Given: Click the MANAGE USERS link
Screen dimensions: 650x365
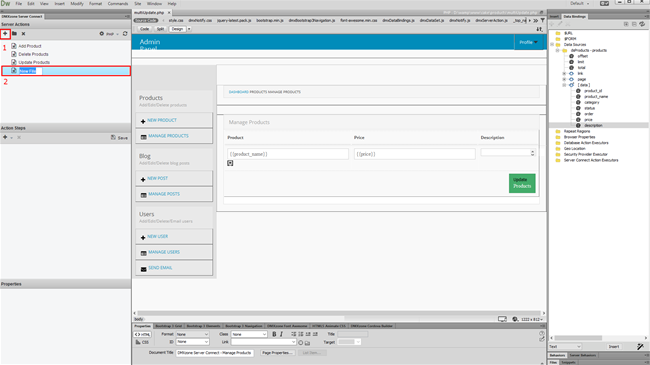Looking at the screenshot, I should pyautogui.click(x=164, y=252).
